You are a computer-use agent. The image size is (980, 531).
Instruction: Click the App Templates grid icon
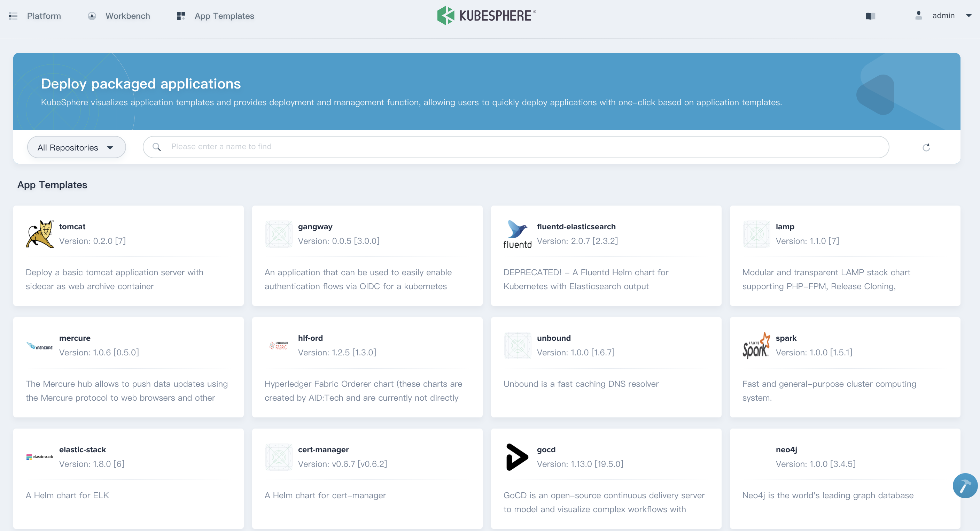tap(181, 16)
